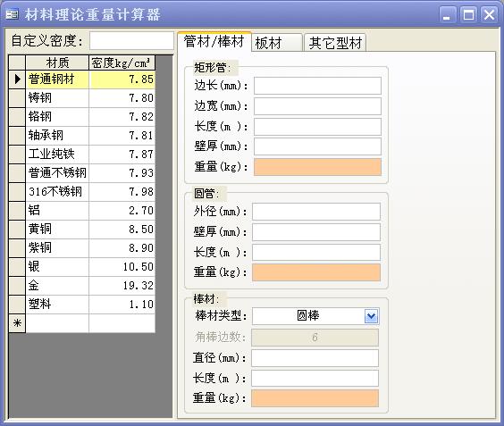Open the 其它型材 tab
The image size is (504, 426).
click(335, 42)
